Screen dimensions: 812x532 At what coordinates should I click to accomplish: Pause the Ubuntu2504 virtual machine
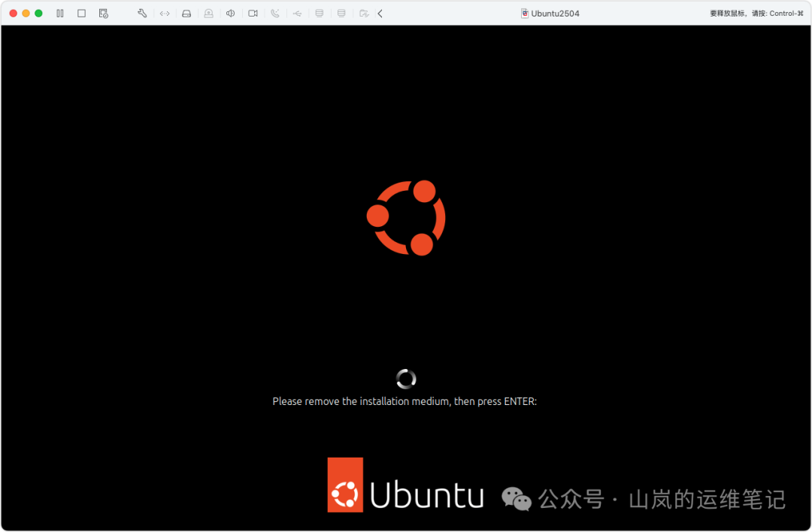point(60,14)
